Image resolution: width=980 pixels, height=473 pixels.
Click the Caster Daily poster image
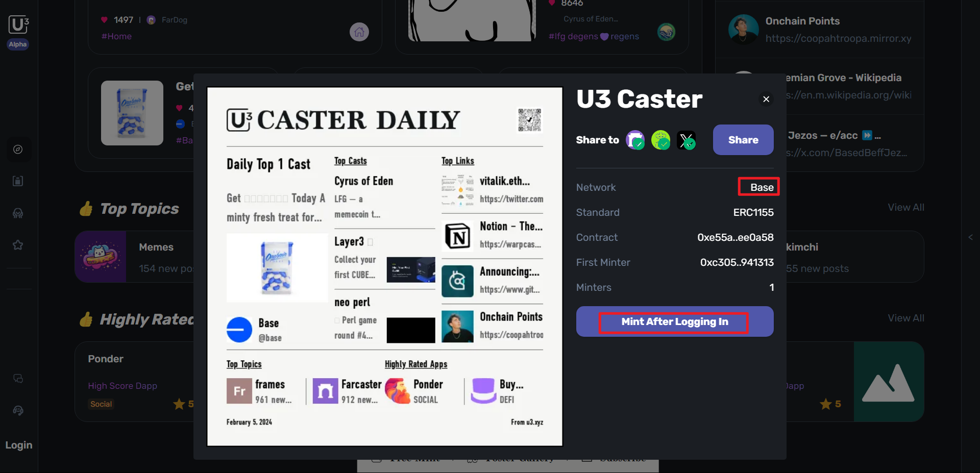[x=385, y=266]
